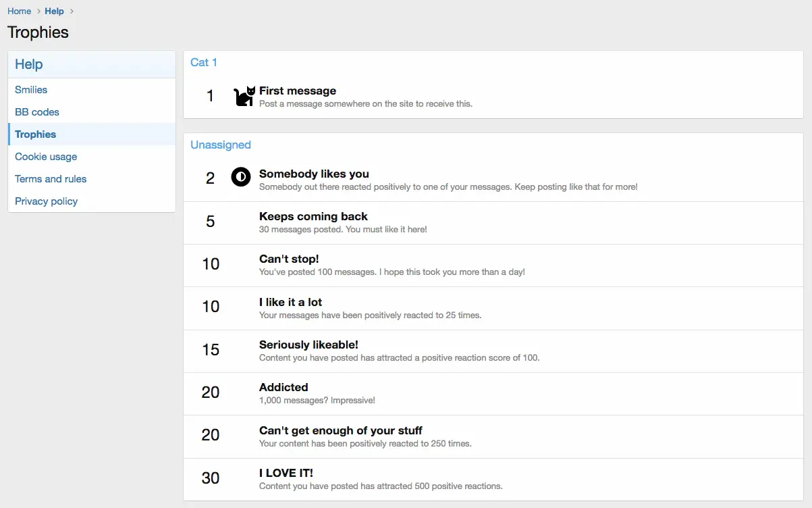Click the half-circle Somebody likes you icon
Screen dimensions: 812x508
241,178
